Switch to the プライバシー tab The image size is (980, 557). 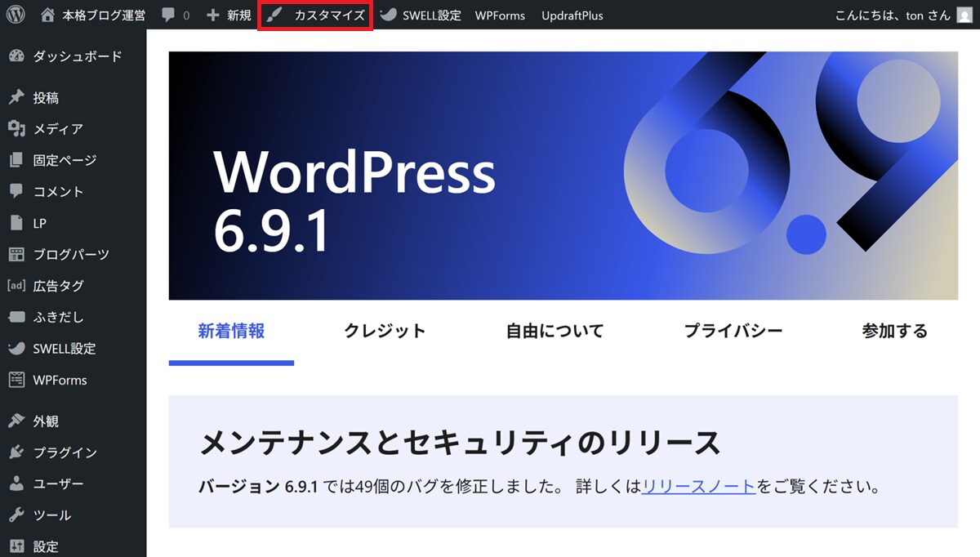point(733,331)
